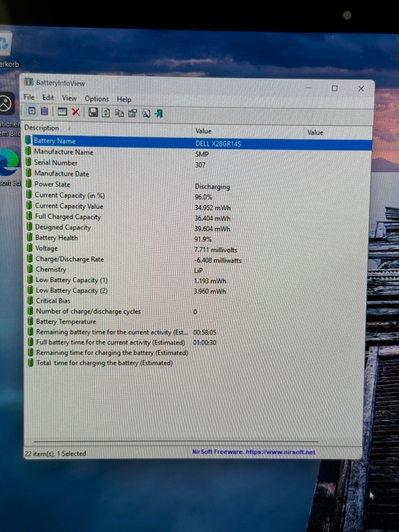The width and height of the screenshot is (399, 532).
Task: Open the Help menu
Action: (x=124, y=99)
